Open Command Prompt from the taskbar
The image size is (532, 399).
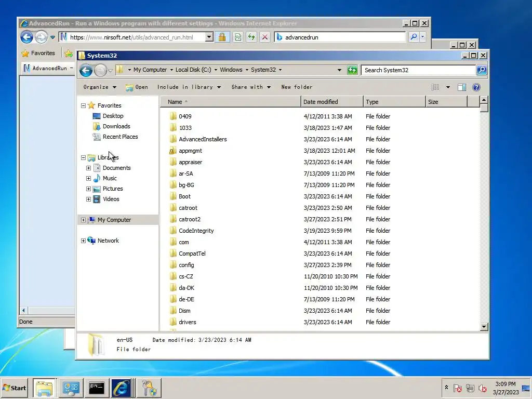tap(97, 388)
